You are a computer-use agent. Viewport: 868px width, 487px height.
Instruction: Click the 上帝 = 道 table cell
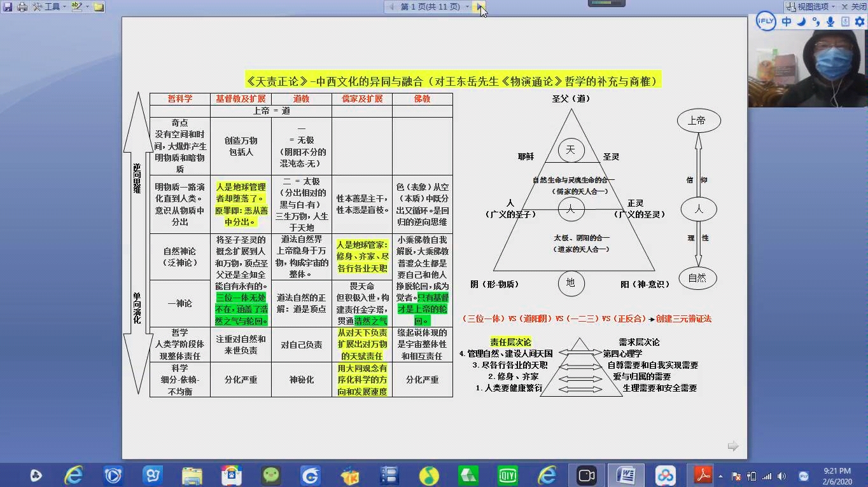271,111
